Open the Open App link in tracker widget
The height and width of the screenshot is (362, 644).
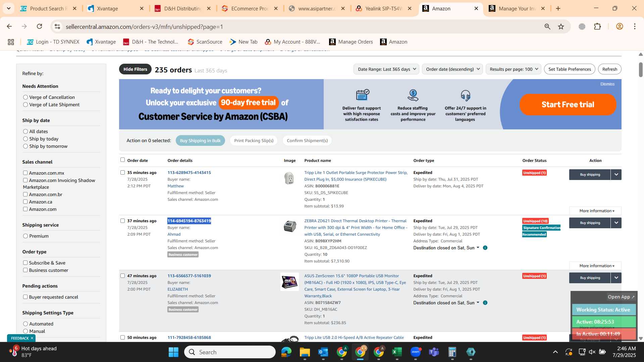[x=621, y=297]
